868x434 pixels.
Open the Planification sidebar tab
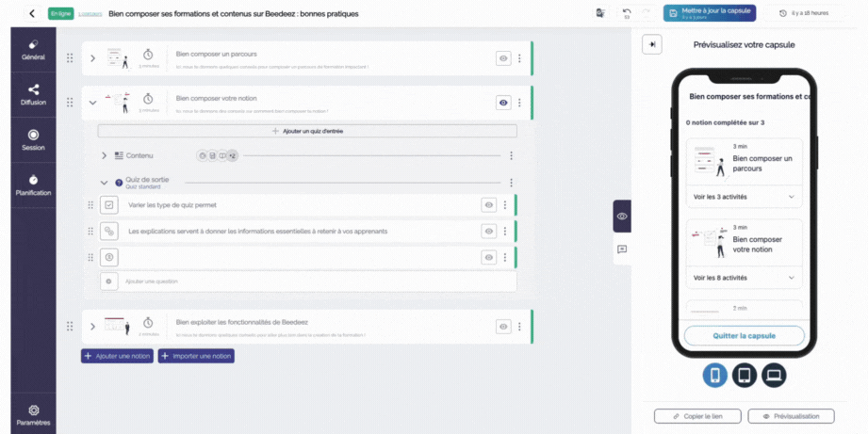coord(33,185)
